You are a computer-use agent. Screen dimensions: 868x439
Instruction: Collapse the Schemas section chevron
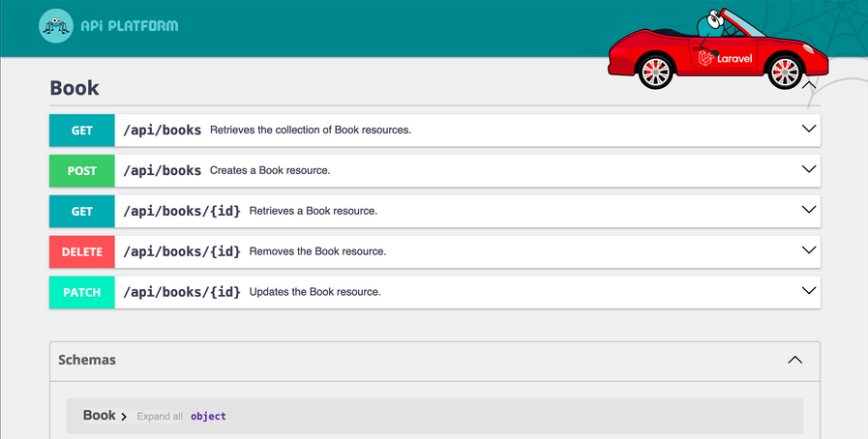[794, 360]
